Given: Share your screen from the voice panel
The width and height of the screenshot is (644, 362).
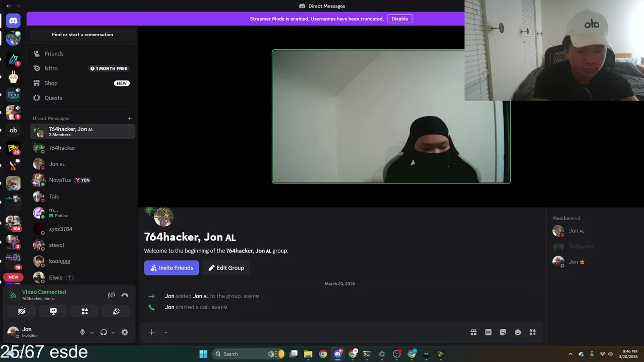Looking at the screenshot, I should (53, 311).
